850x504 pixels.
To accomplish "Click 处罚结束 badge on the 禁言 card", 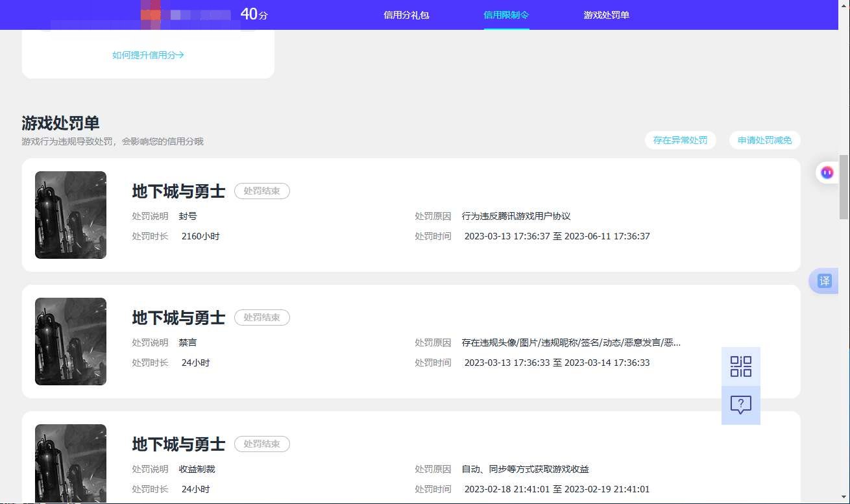I will pyautogui.click(x=262, y=318).
